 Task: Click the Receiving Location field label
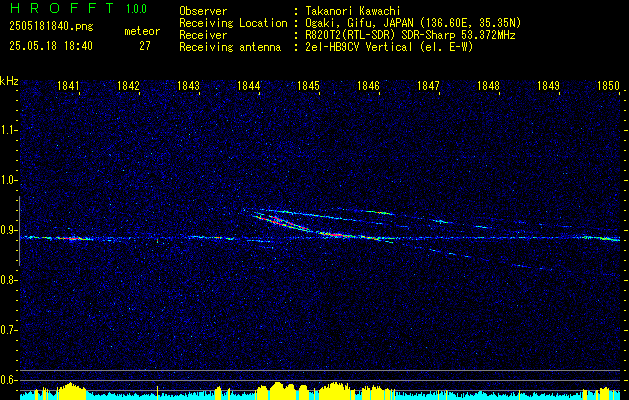[233, 23]
